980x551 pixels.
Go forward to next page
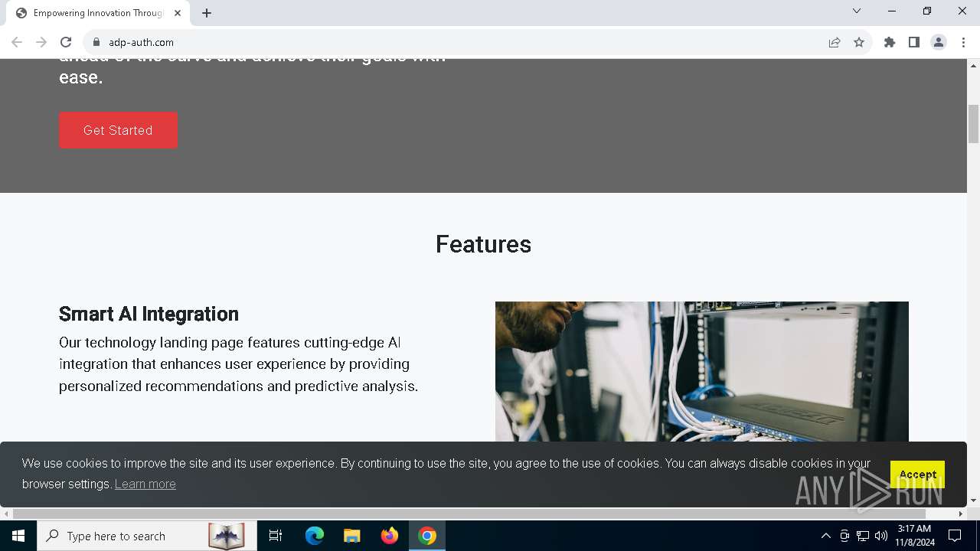(41, 42)
